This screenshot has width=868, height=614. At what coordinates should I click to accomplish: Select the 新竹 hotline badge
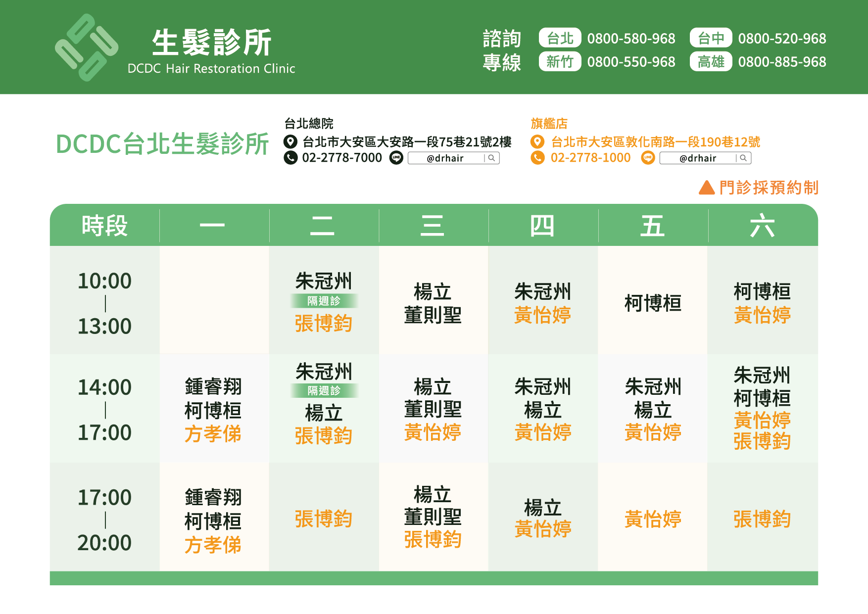point(560,62)
